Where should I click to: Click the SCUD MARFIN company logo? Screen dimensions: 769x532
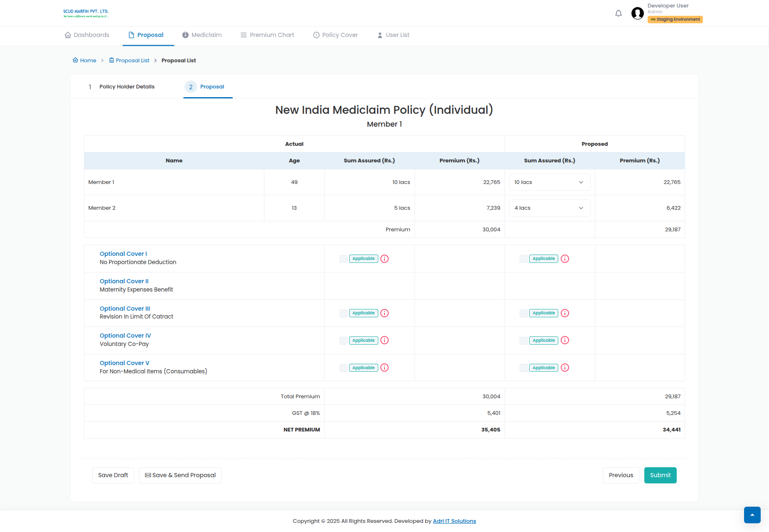coord(86,13)
